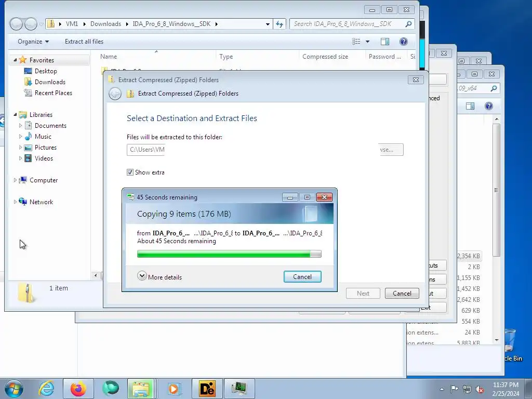Cancel the Extract Compressed Folders wizard

pos(402,293)
